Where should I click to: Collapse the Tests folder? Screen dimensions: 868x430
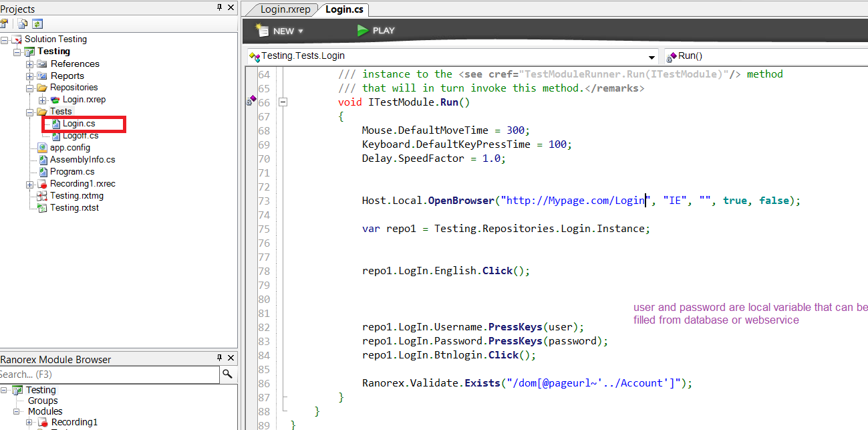(x=29, y=112)
